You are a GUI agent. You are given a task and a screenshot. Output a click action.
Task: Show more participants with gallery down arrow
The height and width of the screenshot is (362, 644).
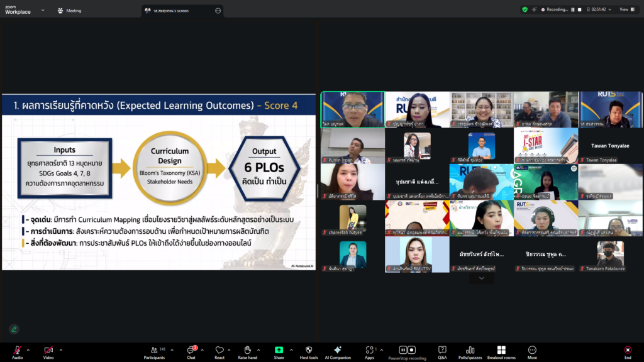click(x=481, y=278)
